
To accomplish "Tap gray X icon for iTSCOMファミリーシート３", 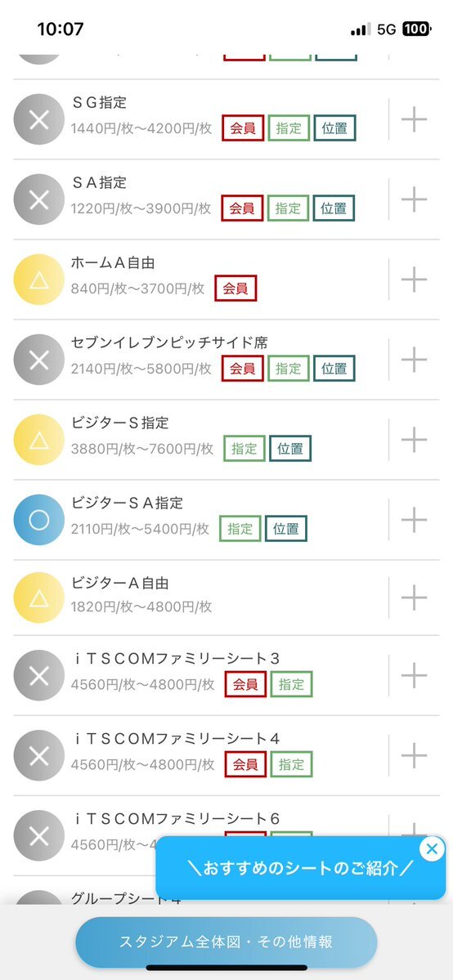I will click(x=38, y=676).
